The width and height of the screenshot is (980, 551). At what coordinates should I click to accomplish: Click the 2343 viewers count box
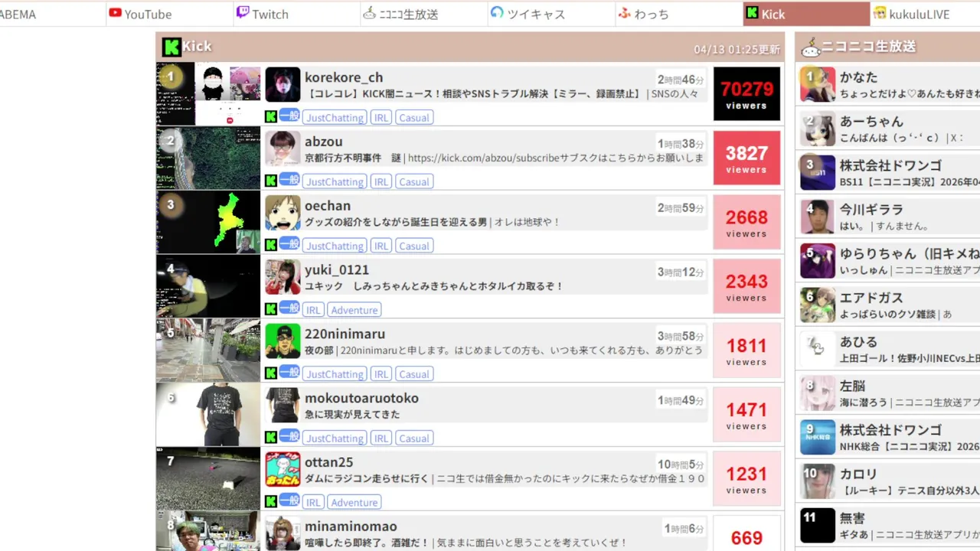(x=746, y=286)
